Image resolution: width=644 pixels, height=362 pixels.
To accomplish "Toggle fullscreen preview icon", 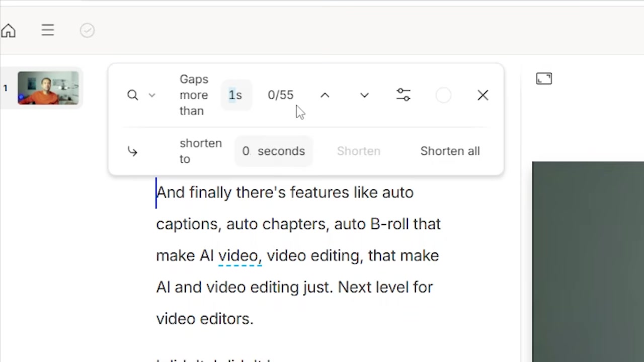I will click(x=544, y=78).
